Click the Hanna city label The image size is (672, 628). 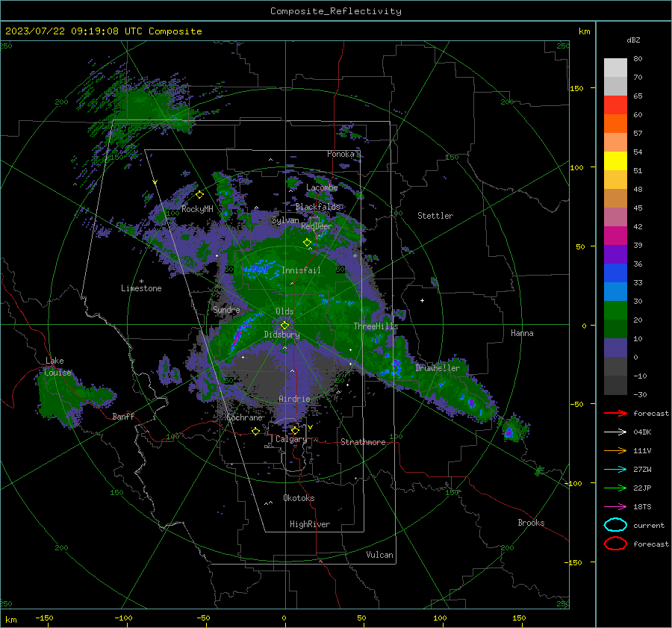pos(522,333)
